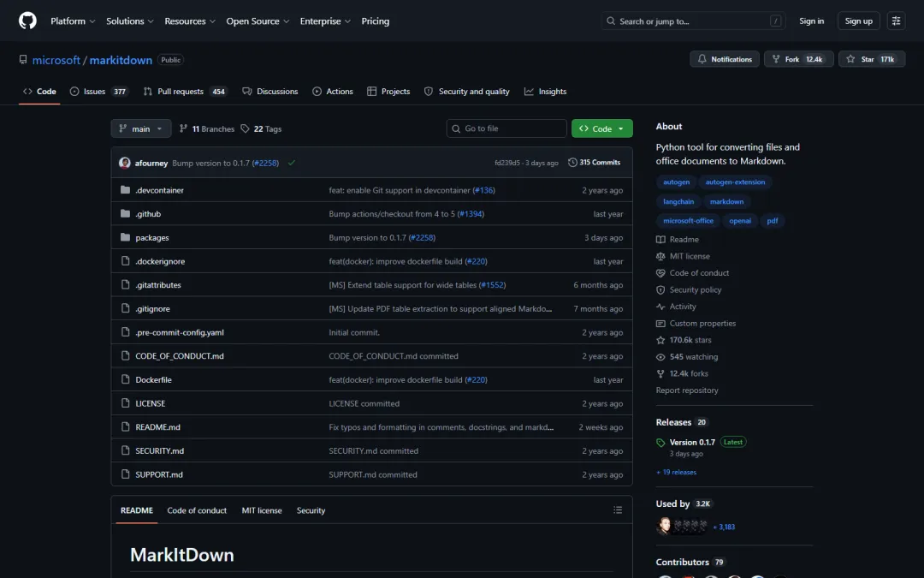Open the README outline list icon
The height and width of the screenshot is (578, 924).
[618, 509]
